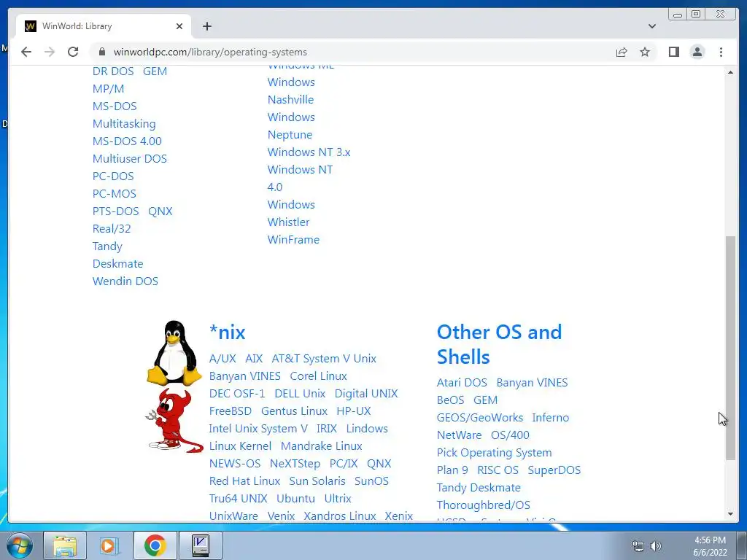The image size is (747, 560).
Task: Open the Windows Start menu
Action: tap(19, 545)
